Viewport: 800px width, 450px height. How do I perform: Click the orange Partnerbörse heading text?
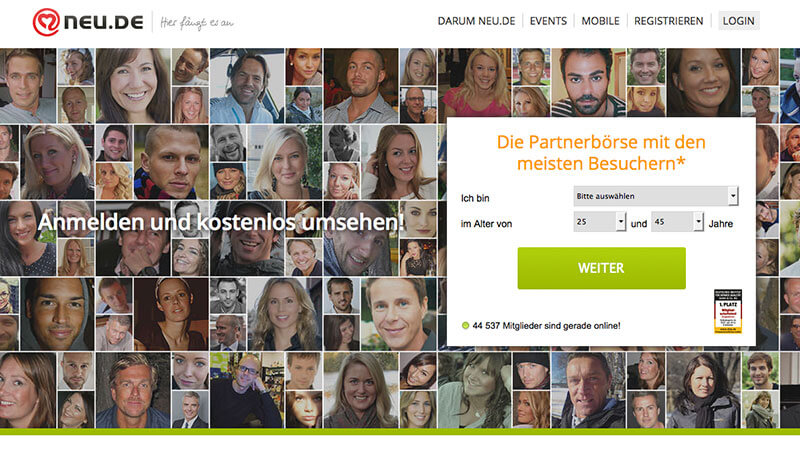601,153
